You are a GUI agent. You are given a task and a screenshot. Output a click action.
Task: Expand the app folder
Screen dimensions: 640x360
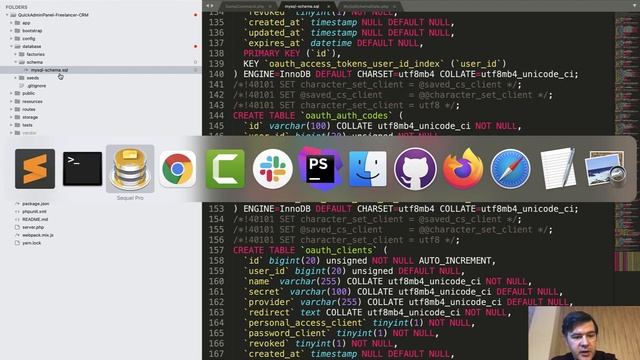(11, 23)
